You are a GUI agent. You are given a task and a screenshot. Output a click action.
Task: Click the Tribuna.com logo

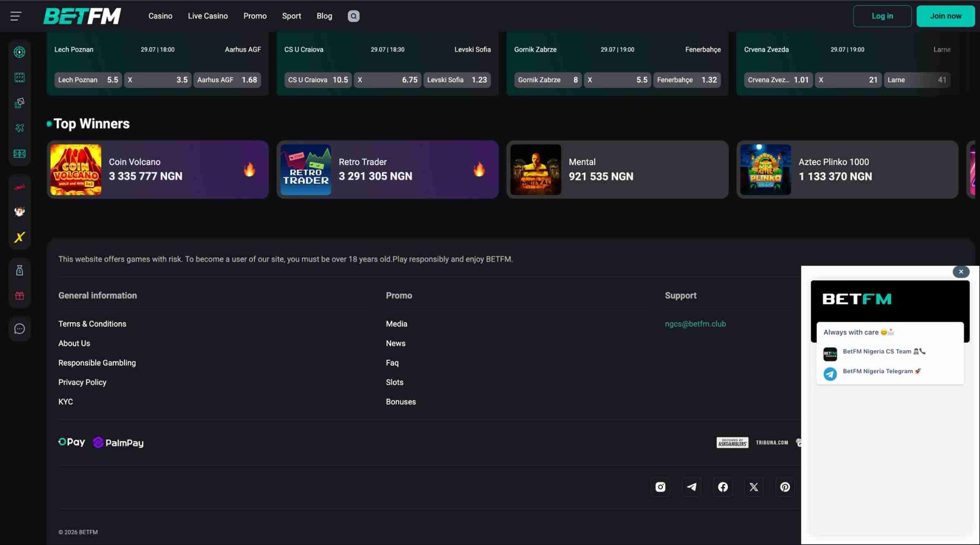pyautogui.click(x=772, y=443)
